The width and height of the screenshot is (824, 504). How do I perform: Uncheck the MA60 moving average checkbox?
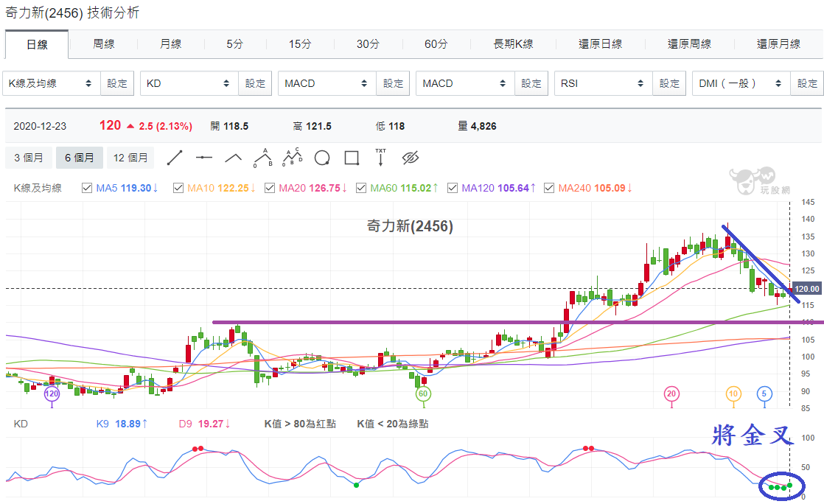click(x=361, y=188)
